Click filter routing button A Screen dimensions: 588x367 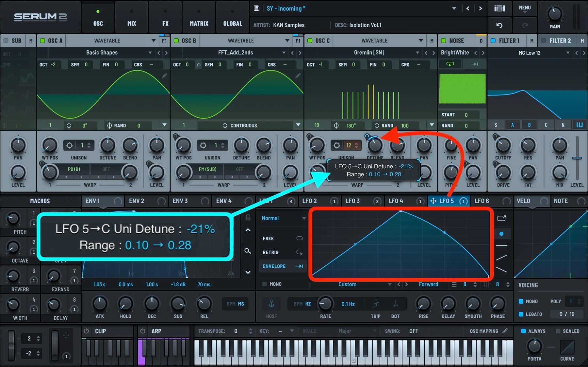[x=512, y=125]
